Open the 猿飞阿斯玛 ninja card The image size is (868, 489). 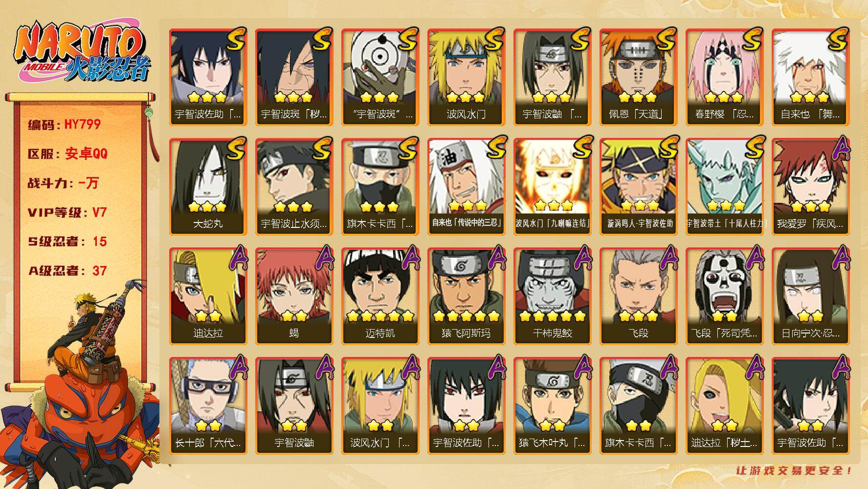[466, 296]
